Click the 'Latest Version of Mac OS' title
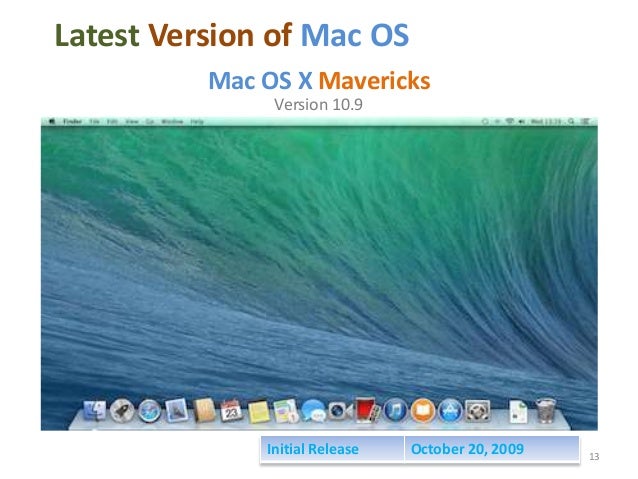Viewport: 638px width, 479px height. coord(232,35)
